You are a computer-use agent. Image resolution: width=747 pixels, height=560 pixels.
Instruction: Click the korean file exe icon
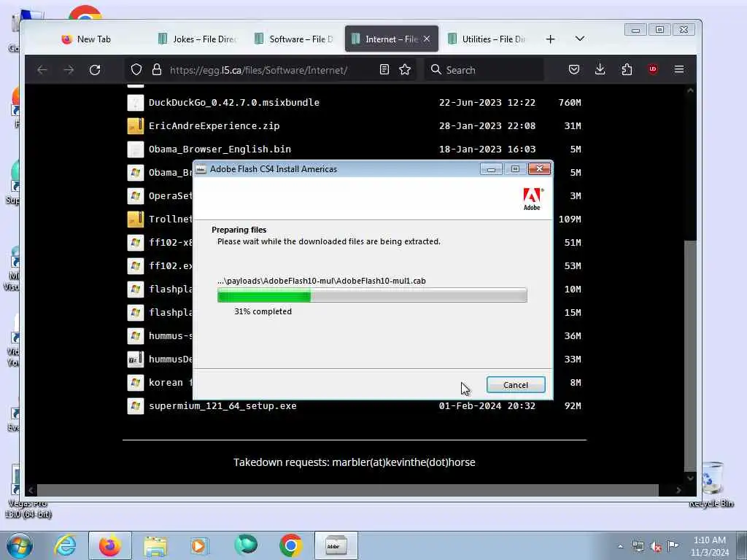(135, 382)
